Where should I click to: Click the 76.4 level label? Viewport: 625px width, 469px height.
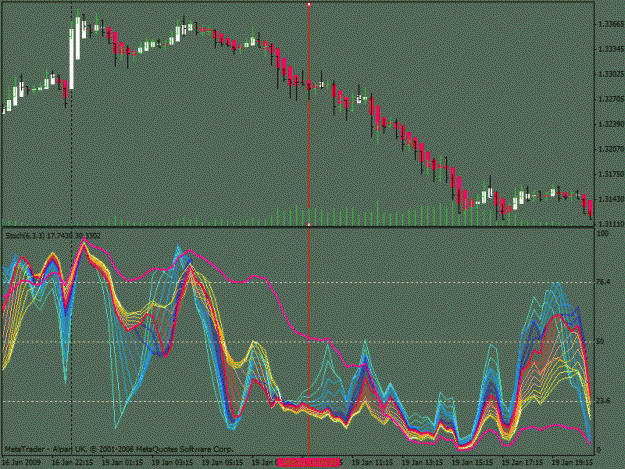point(603,282)
